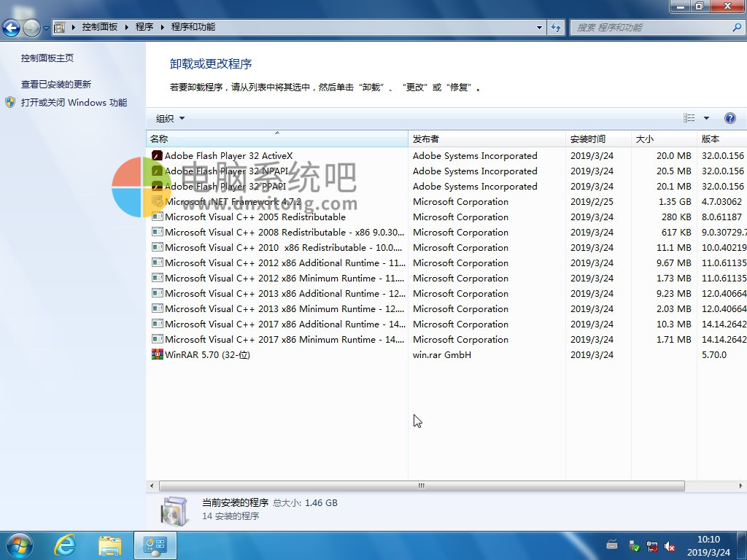The image size is (747, 560).
Task: Open 查看已安装的更新 link
Action: (x=56, y=85)
